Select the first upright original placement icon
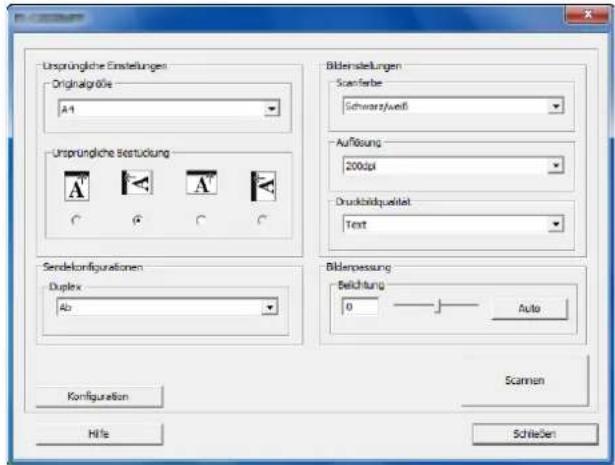The height and width of the screenshot is (465, 615). pyautogui.click(x=77, y=186)
